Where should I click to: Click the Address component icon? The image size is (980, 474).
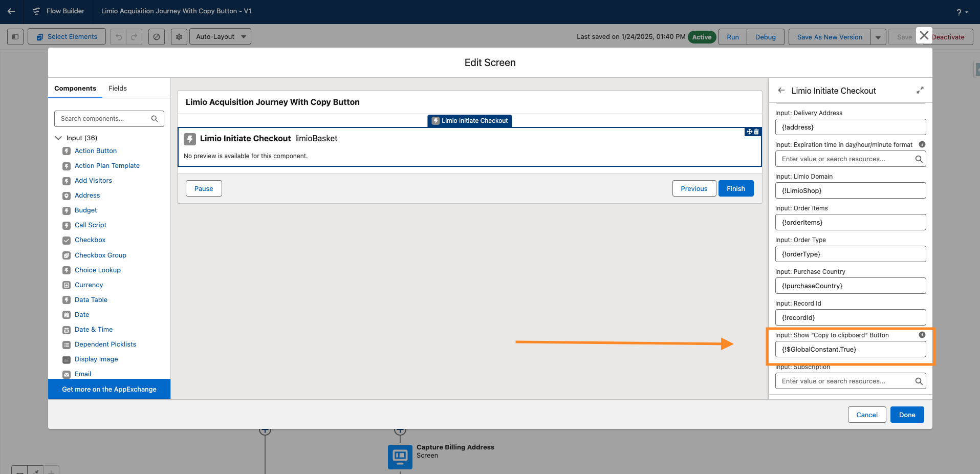coord(67,196)
